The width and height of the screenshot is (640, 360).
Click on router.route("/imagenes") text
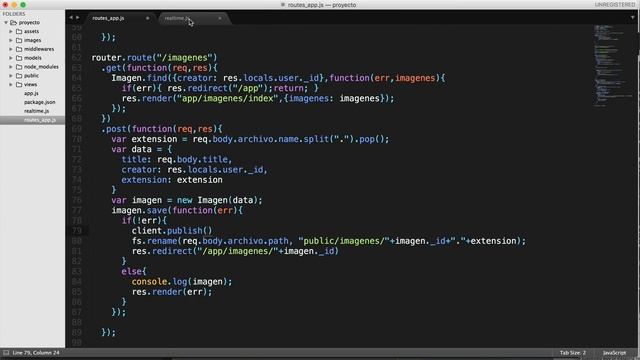(x=155, y=58)
